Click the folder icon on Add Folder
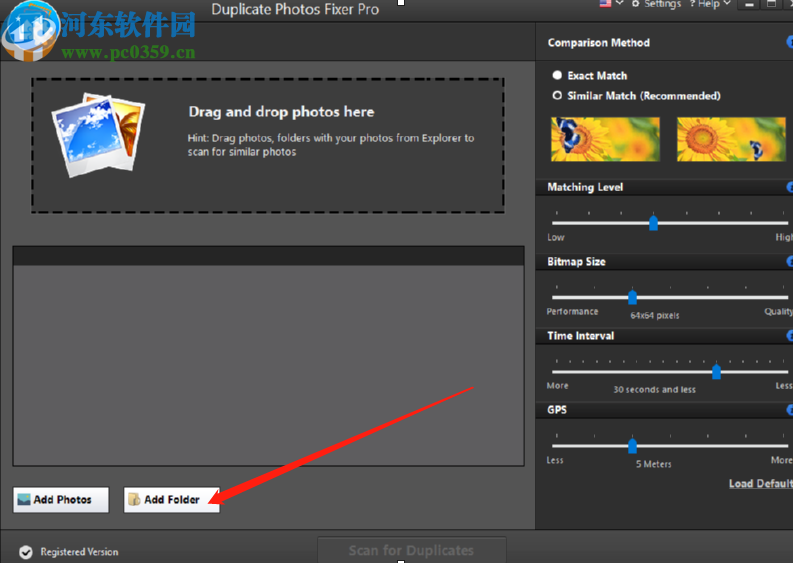 tap(134, 500)
